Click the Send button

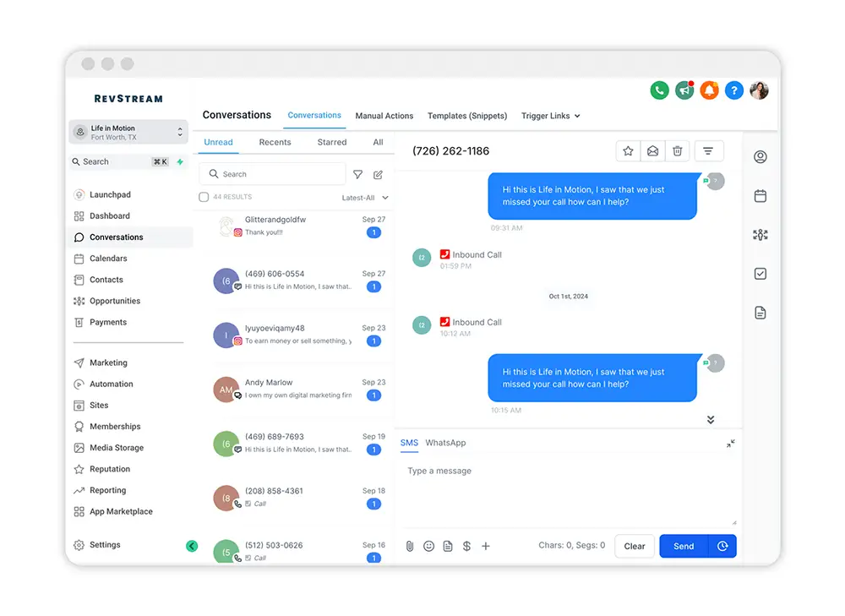(x=684, y=546)
